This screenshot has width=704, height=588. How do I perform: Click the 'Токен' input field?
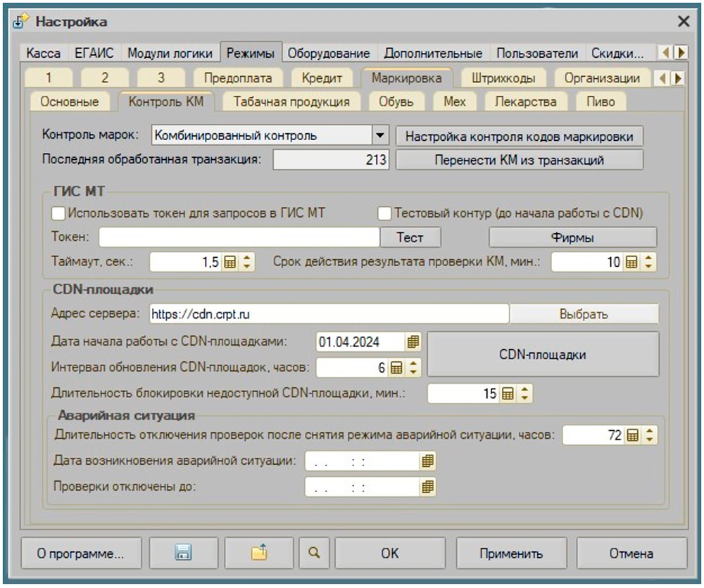pyautogui.click(x=239, y=237)
